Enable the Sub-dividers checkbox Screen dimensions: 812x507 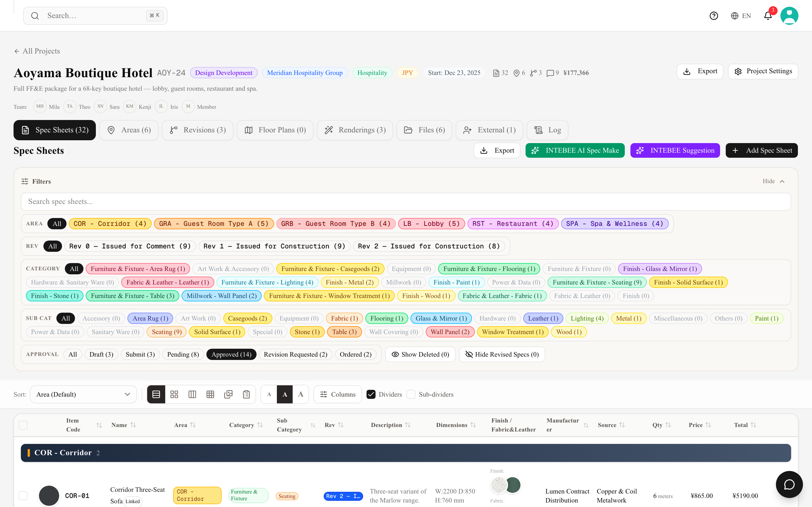click(x=411, y=394)
